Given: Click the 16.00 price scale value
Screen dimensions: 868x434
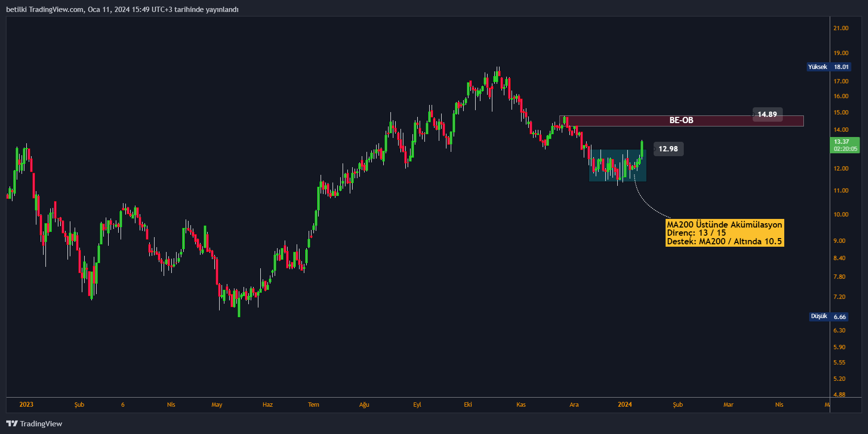Looking at the screenshot, I should [841, 96].
